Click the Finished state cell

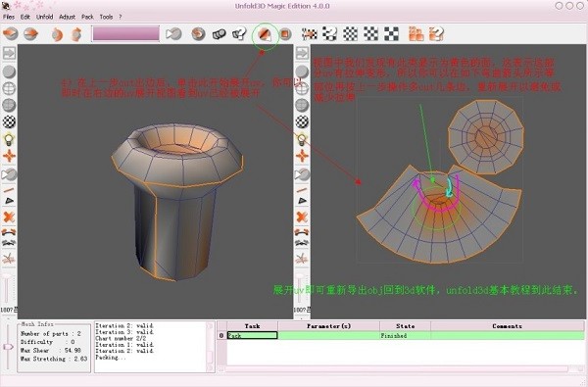406,336
